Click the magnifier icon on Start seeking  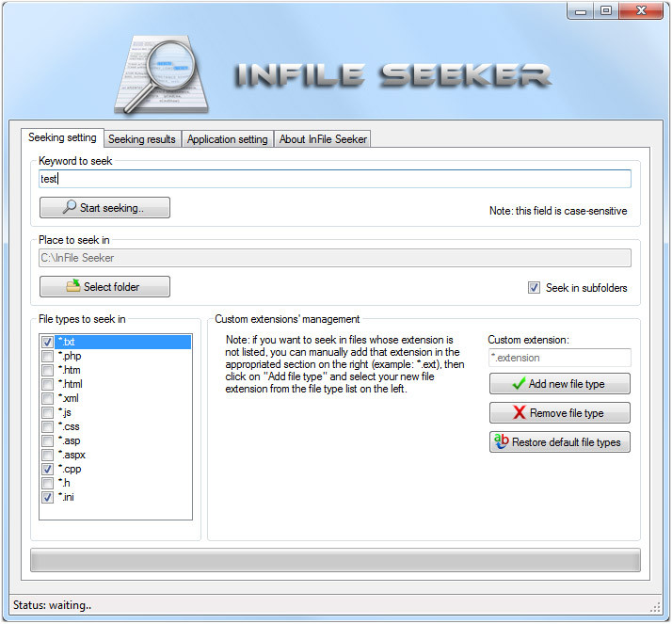(69, 207)
